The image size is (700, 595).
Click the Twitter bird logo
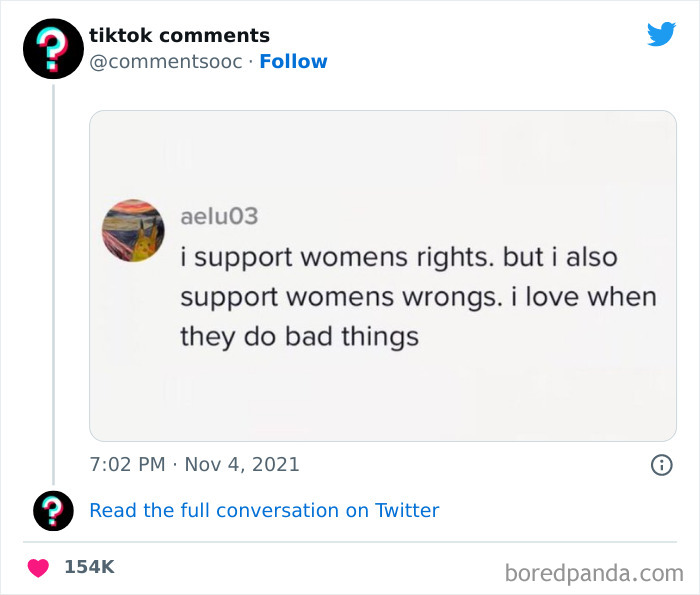(x=661, y=35)
